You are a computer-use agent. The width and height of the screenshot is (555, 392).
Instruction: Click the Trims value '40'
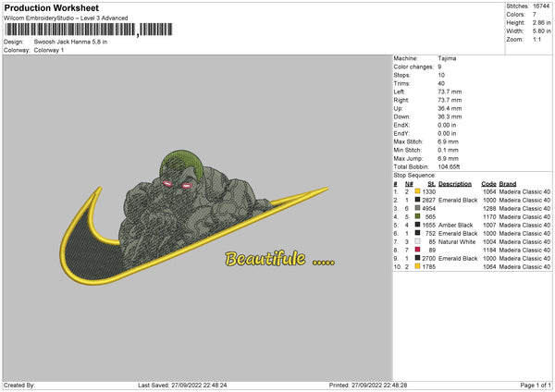tap(441, 83)
